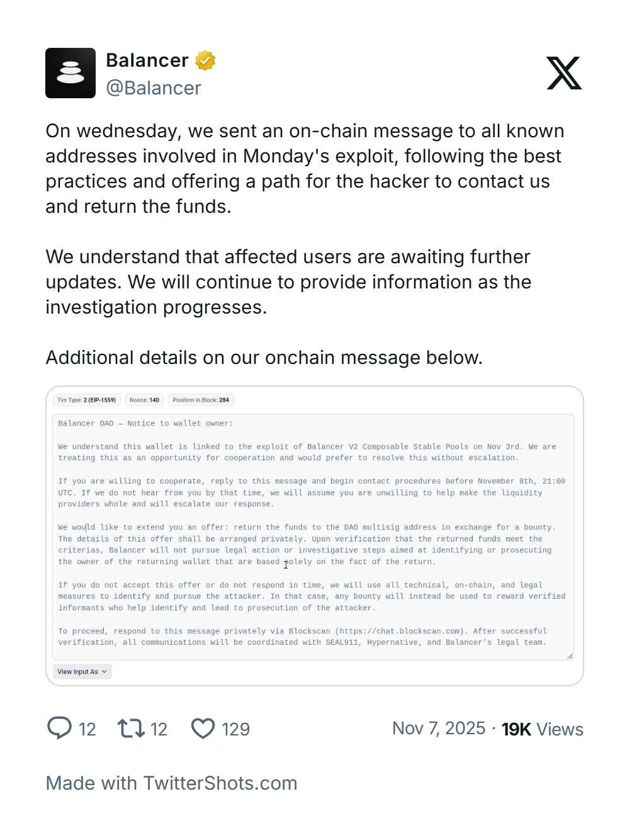
Task: Click the Balancer display name
Action: pos(147,60)
